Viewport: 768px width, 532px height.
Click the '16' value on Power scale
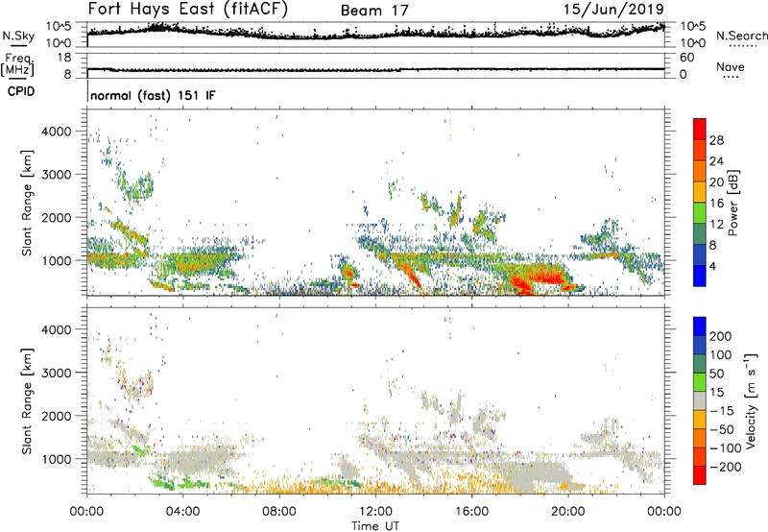(x=716, y=204)
